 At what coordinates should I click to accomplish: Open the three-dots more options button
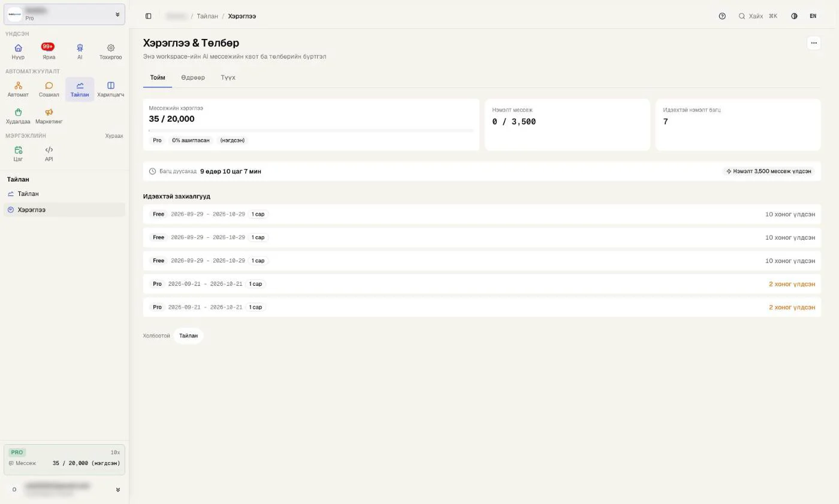[x=813, y=43]
